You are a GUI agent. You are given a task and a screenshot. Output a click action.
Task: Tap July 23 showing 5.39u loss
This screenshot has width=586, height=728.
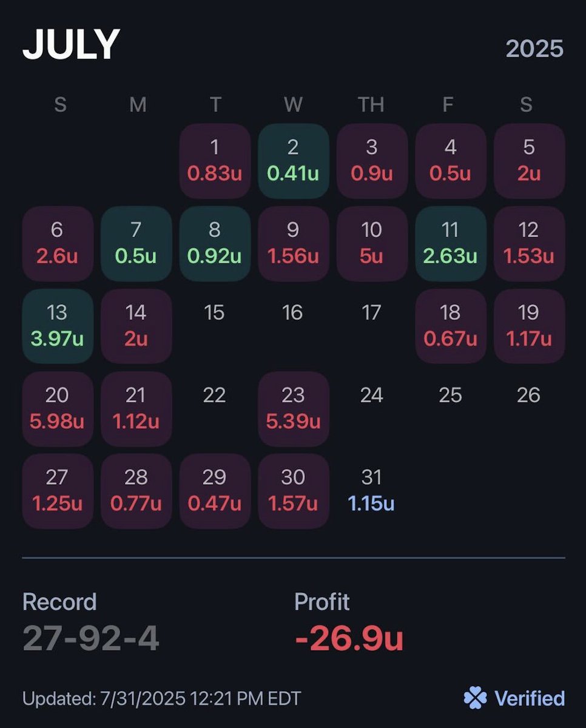click(x=293, y=408)
